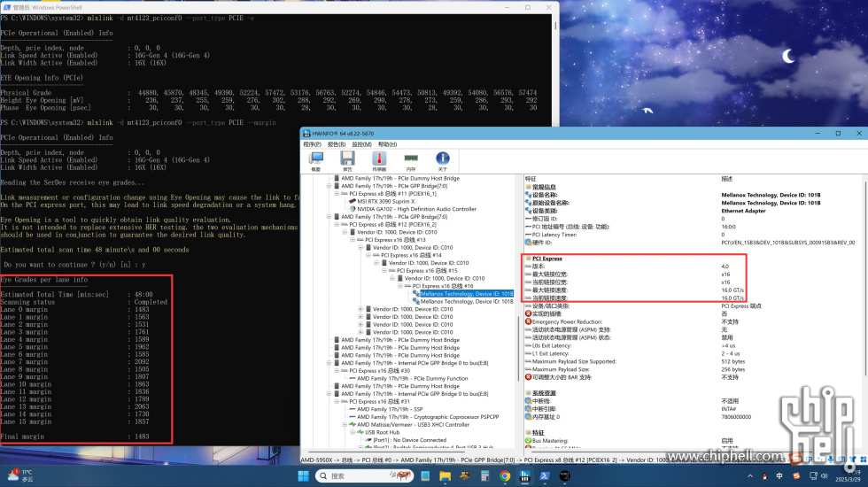Click the taskbar 搜索 search box

(364, 476)
